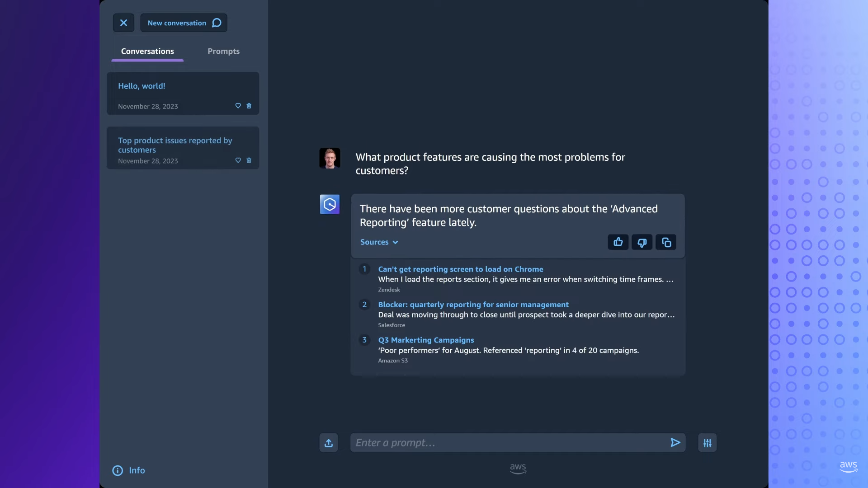Open the Info link
The width and height of the screenshot is (868, 488).
[129, 470]
